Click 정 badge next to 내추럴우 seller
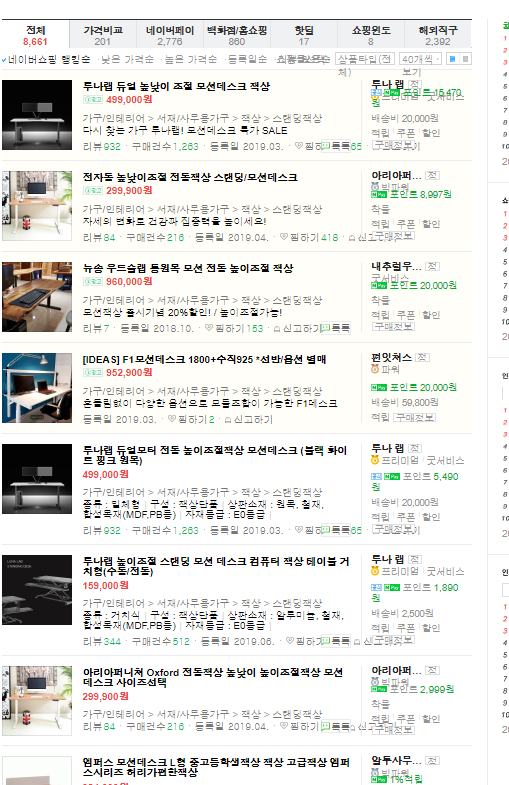The width and height of the screenshot is (509, 785). [x=432, y=266]
